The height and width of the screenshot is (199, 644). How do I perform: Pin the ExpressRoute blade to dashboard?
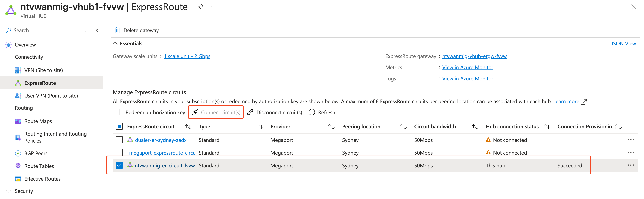200,7
